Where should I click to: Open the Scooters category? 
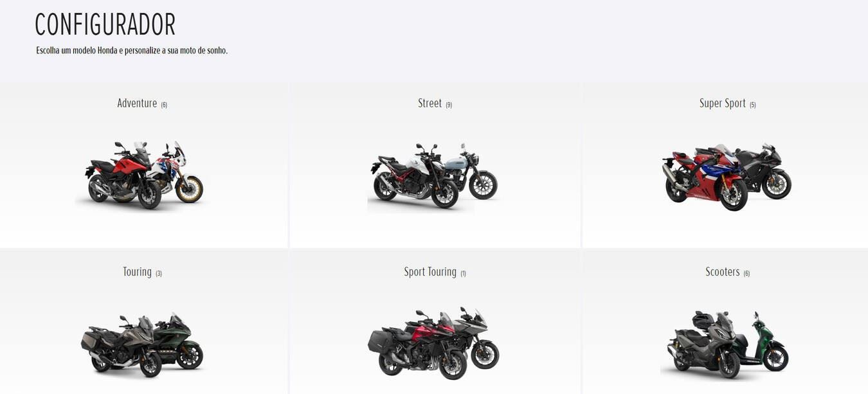(722, 272)
